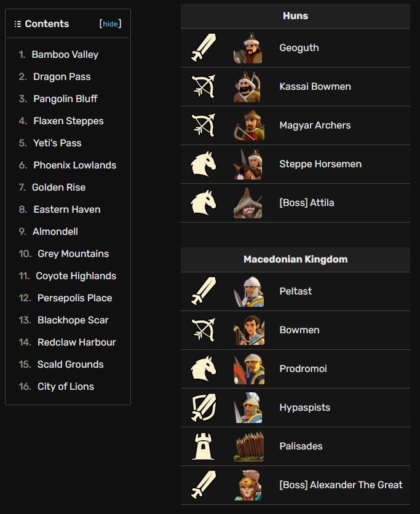Click the shield-and-sword icon beside Hypaspists
The height and width of the screenshot is (514, 420).
point(204,408)
